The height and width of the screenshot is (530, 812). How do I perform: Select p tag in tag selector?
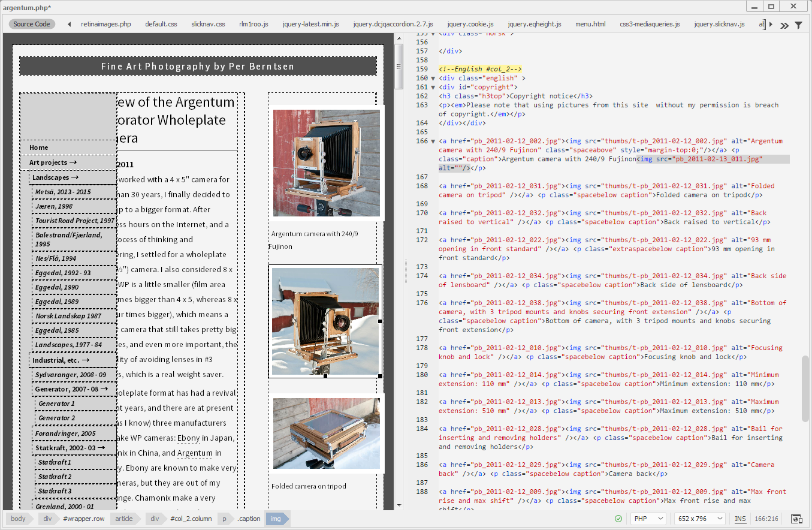pyautogui.click(x=225, y=519)
